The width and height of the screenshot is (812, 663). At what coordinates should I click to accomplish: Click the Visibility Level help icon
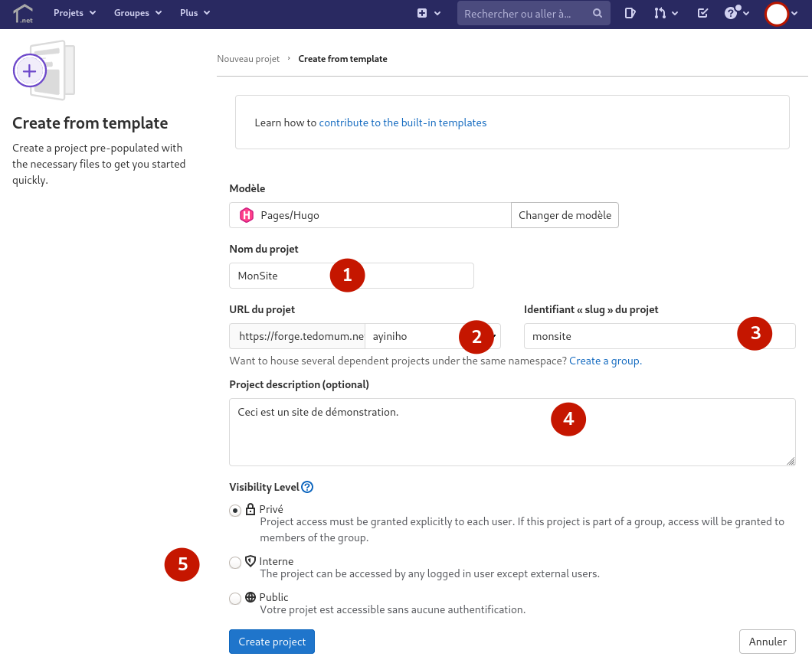[307, 487]
